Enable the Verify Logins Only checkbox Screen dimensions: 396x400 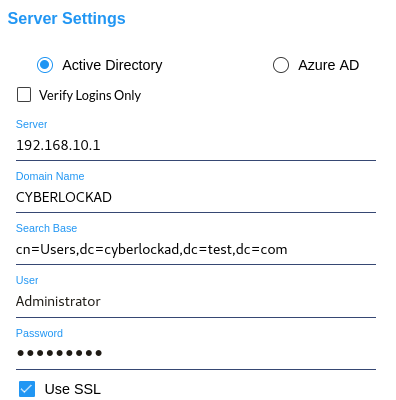[x=24, y=95]
